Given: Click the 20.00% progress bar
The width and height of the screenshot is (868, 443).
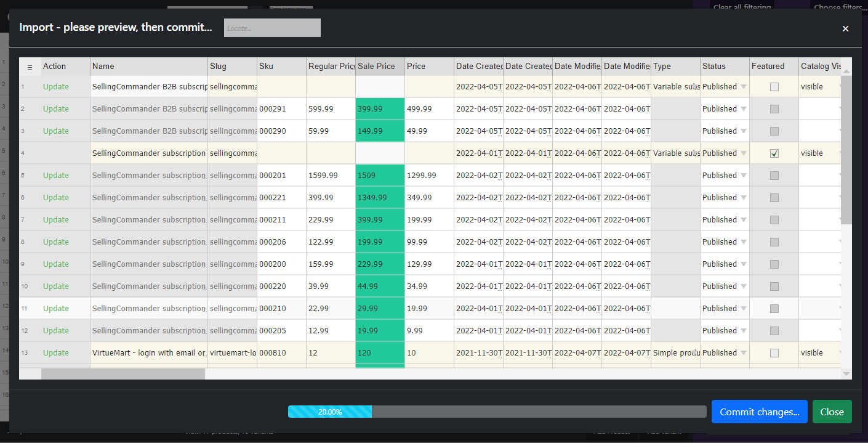Looking at the screenshot, I should point(329,412).
